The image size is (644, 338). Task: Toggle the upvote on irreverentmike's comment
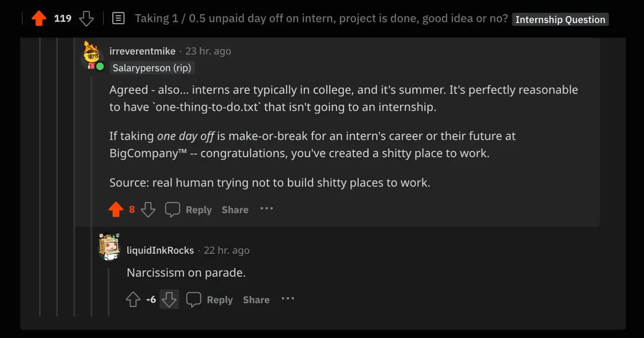(x=116, y=210)
